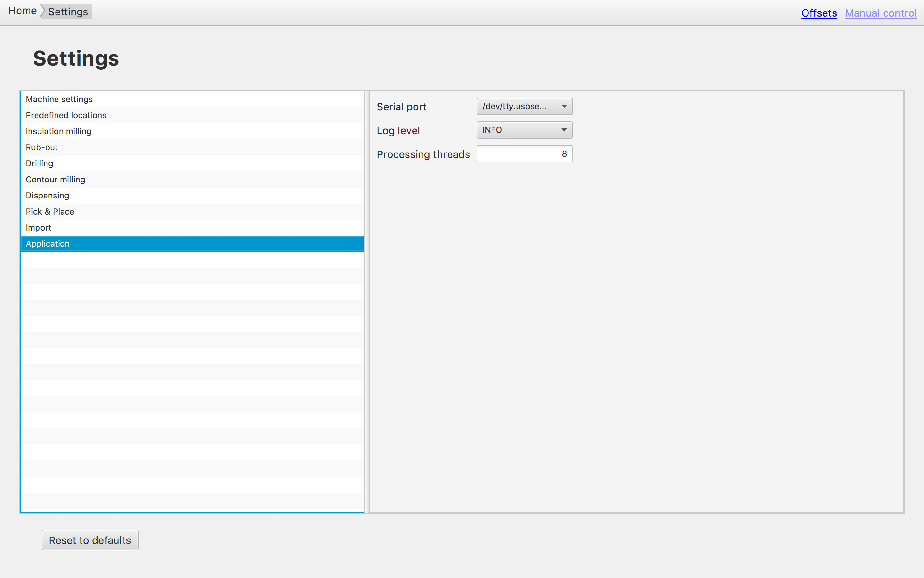
Task: Select Pick & Place category
Action: click(192, 211)
